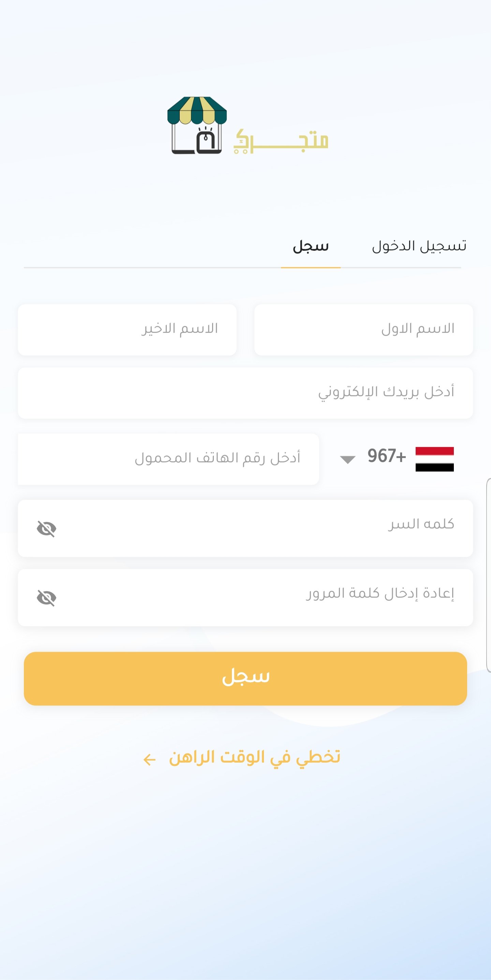The width and height of the screenshot is (491, 980).
Task: Click the left arrow beside skip link
Action: 149,759
